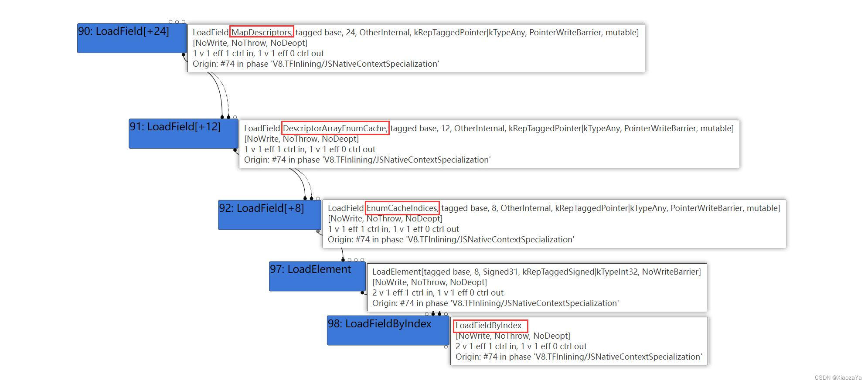Viewport: 868px width, 384px height.
Task: Click the Origin line in node 92 tooltip
Action: (451, 239)
